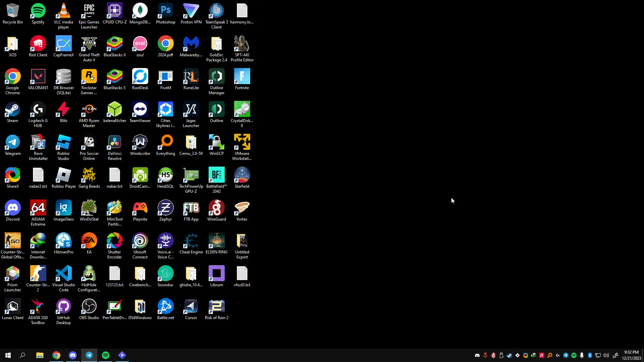The image size is (644, 362).
Task: Select the Ubisoft Connect icon
Action: coord(140,246)
